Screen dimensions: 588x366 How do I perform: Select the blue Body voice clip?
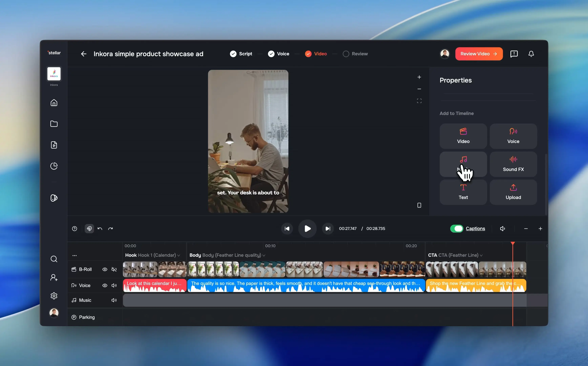306,285
